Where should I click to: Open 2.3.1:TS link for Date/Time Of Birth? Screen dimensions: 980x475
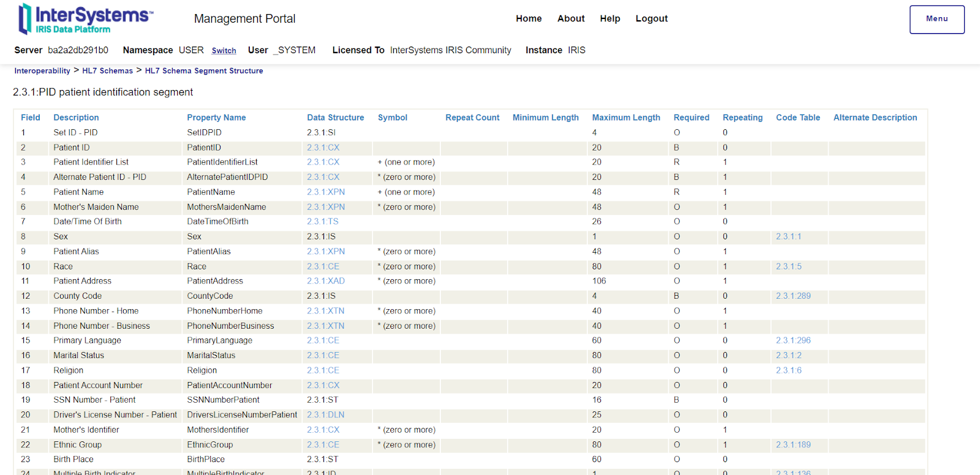click(323, 222)
